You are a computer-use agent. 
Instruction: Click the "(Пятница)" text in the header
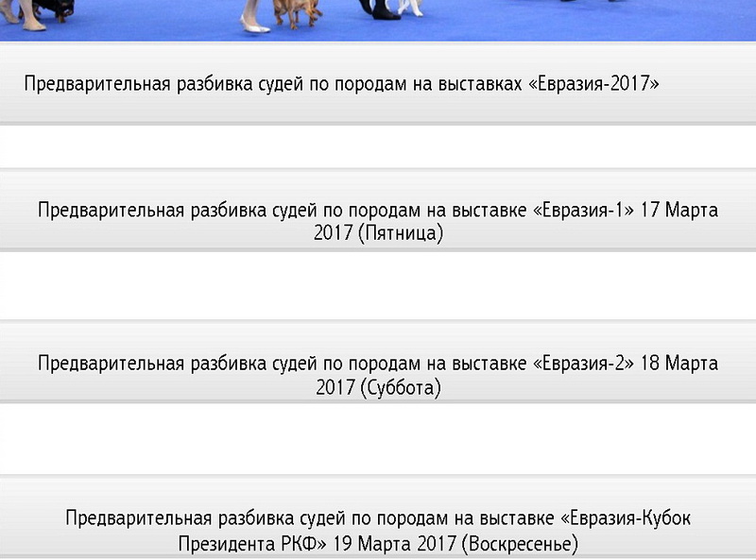click(401, 233)
